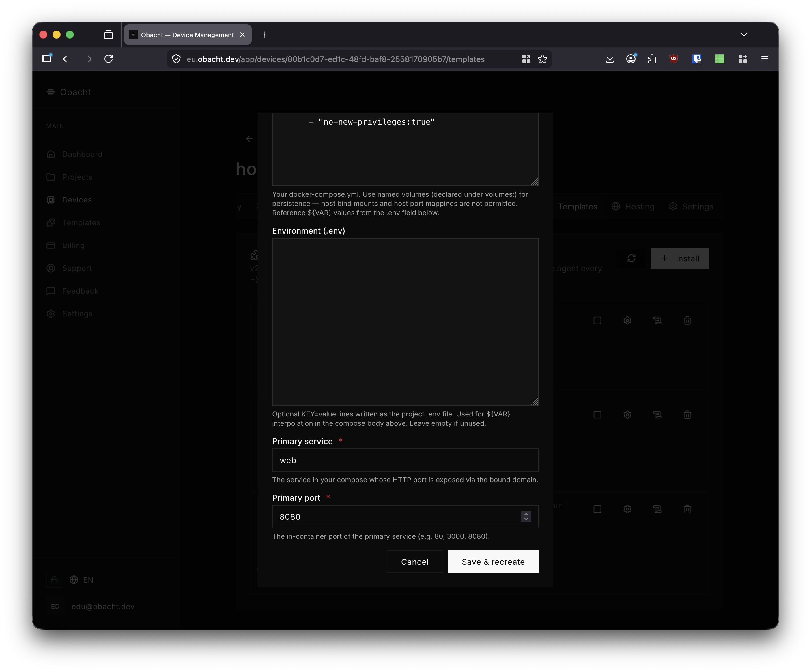Click the site security shield icon
Screen dimensions: 811x672
tap(177, 59)
